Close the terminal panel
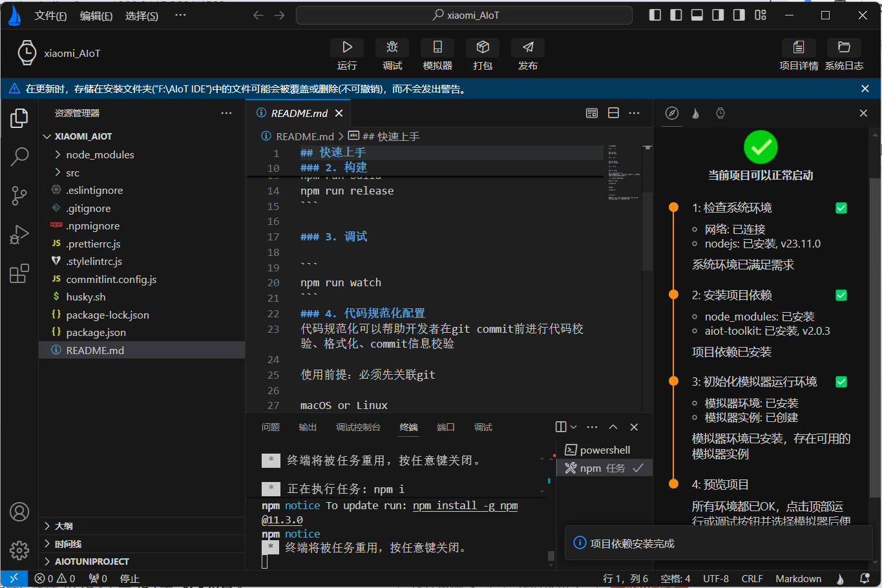Screen dimensions: 882x588 (634, 427)
